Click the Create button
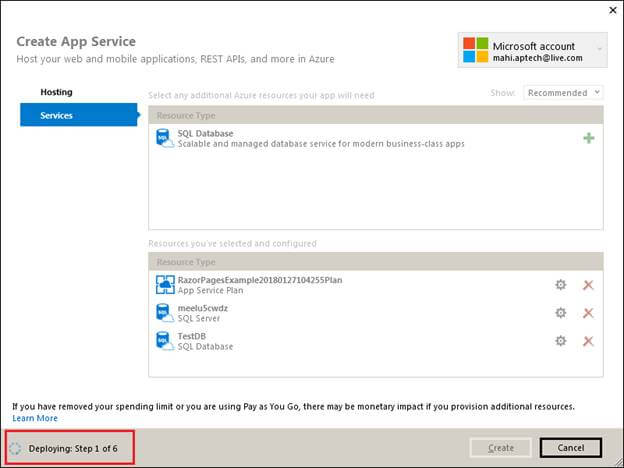Viewport: 624px width, 468px height. pos(500,448)
